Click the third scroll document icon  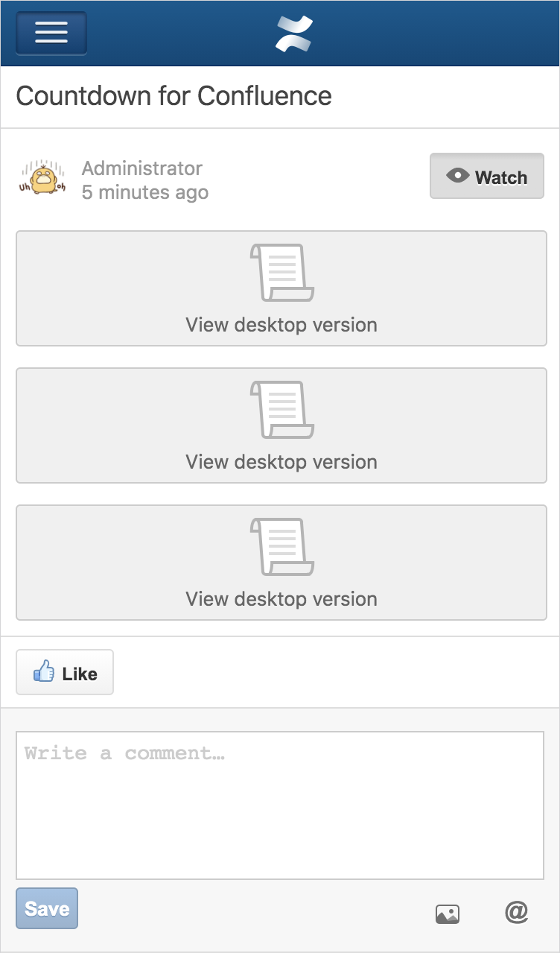click(x=281, y=546)
